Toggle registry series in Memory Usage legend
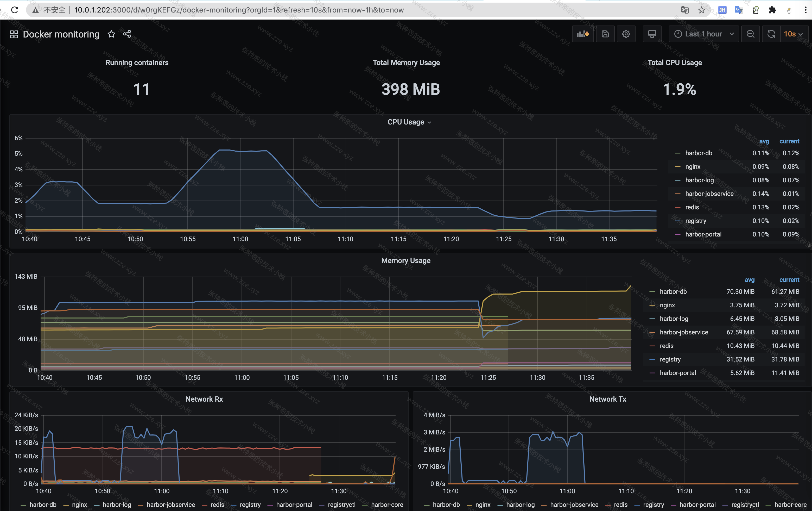Viewport: 812px width, 511px height. [670, 359]
